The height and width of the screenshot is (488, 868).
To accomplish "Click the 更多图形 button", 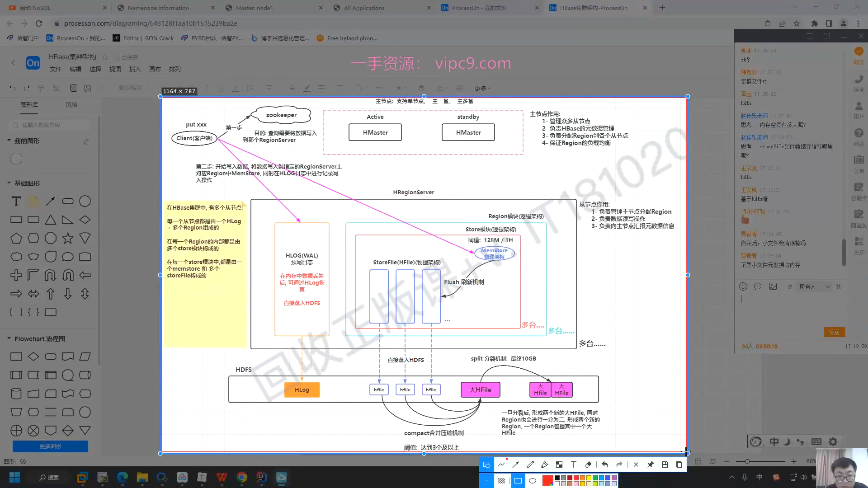I will coord(50,446).
